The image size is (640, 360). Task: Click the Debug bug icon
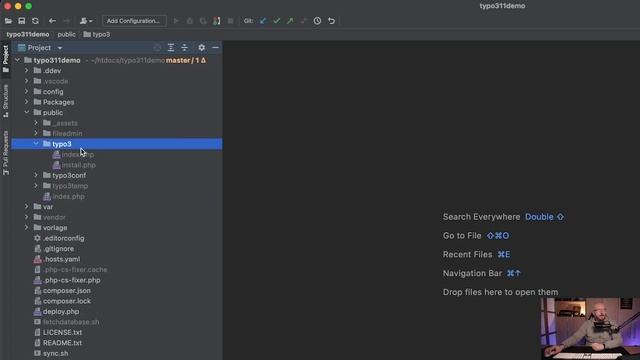click(x=190, y=21)
